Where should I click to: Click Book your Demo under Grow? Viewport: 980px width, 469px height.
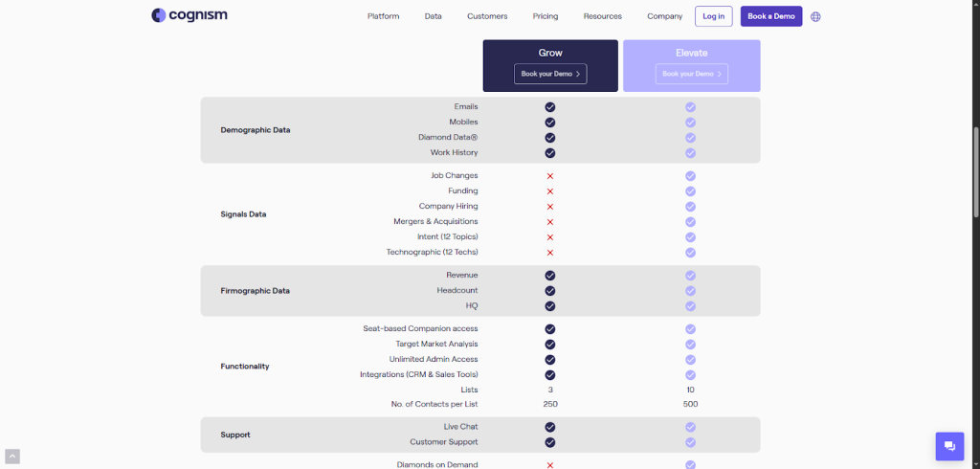click(550, 74)
